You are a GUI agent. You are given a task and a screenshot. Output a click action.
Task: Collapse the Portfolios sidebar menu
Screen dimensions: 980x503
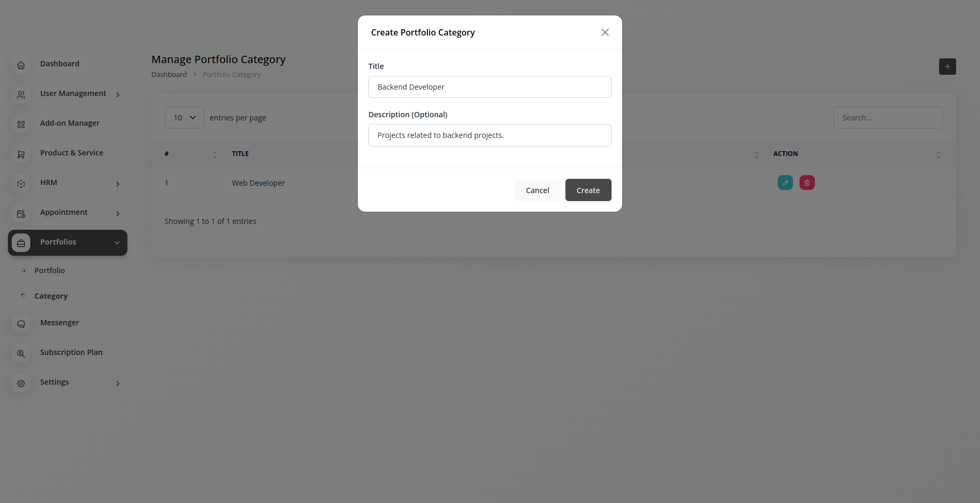click(117, 243)
